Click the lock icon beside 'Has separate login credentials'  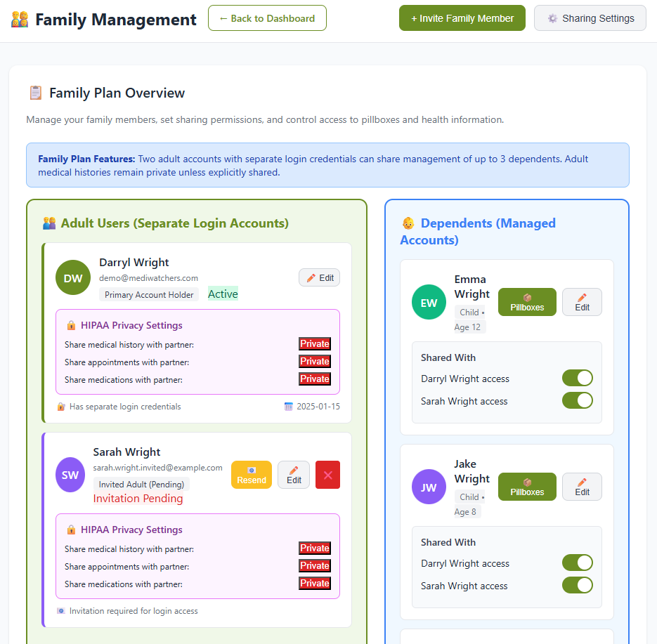[x=60, y=407]
